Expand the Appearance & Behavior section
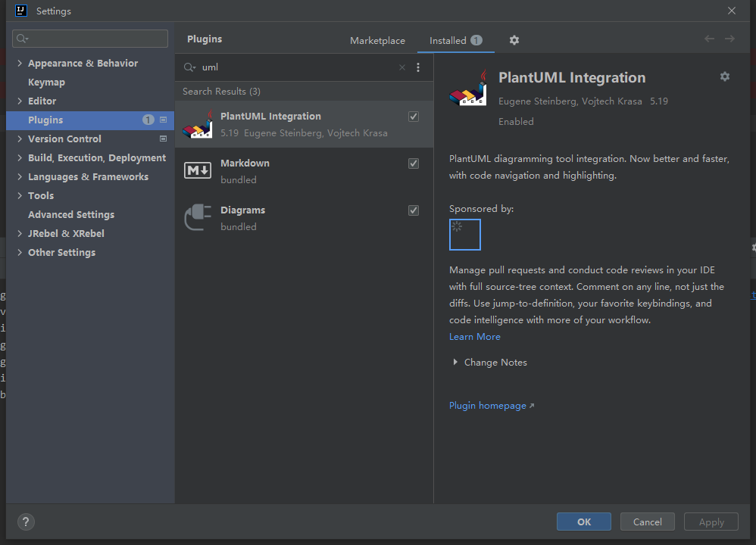Image resolution: width=756 pixels, height=545 pixels. click(20, 64)
